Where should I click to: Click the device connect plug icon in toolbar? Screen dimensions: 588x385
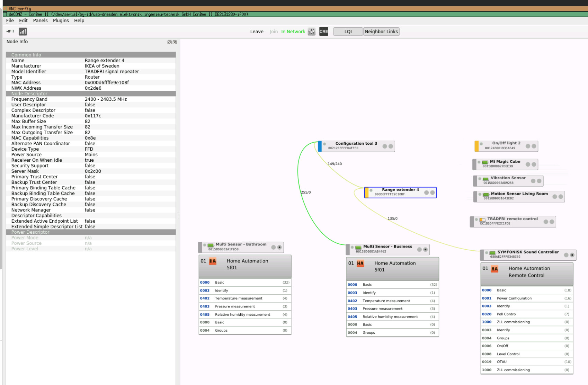pos(10,32)
